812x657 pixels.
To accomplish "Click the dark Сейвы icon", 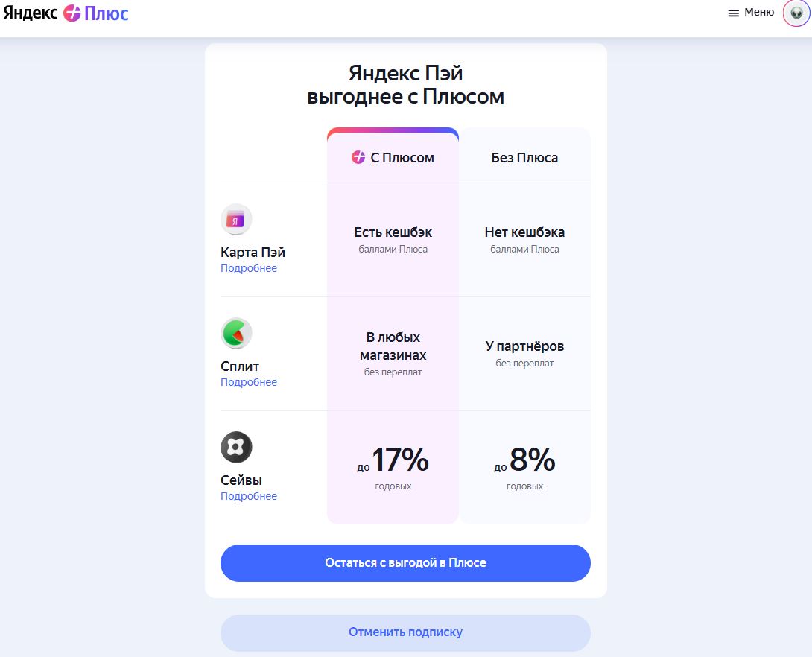I will [x=236, y=448].
